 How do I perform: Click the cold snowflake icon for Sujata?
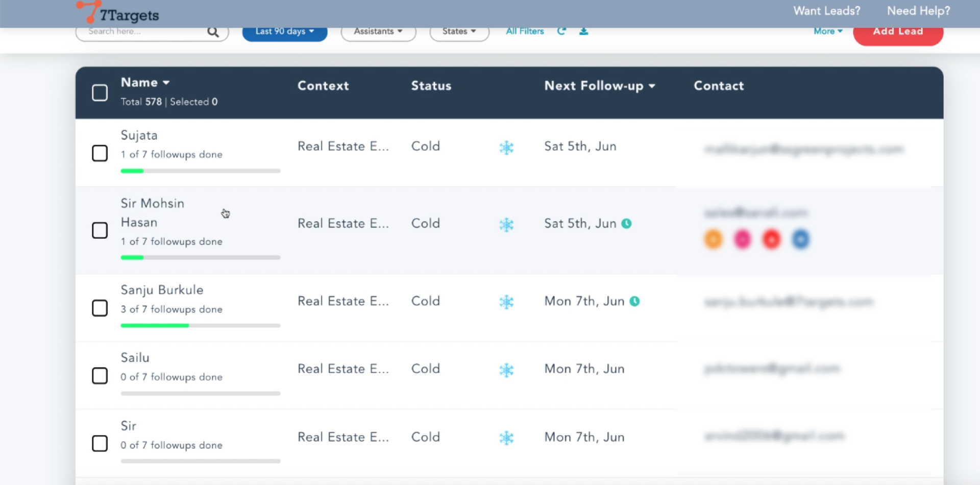pyautogui.click(x=506, y=148)
